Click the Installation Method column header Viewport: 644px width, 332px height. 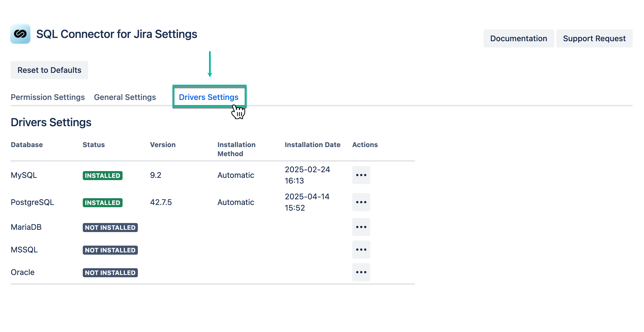(x=236, y=149)
